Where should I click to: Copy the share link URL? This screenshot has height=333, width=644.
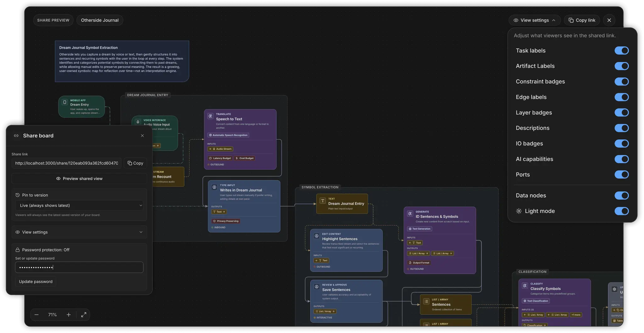(135, 163)
